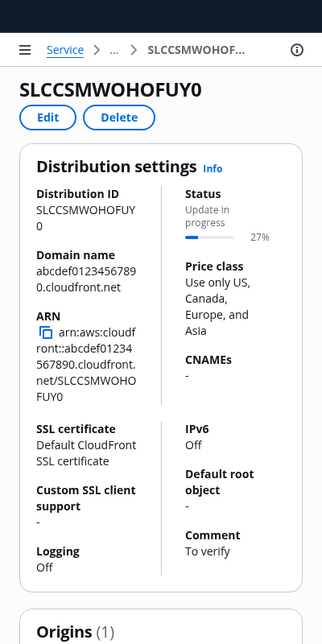Go to the Service breadcrumb link
Screen dimensions: 322x644
pos(65,50)
